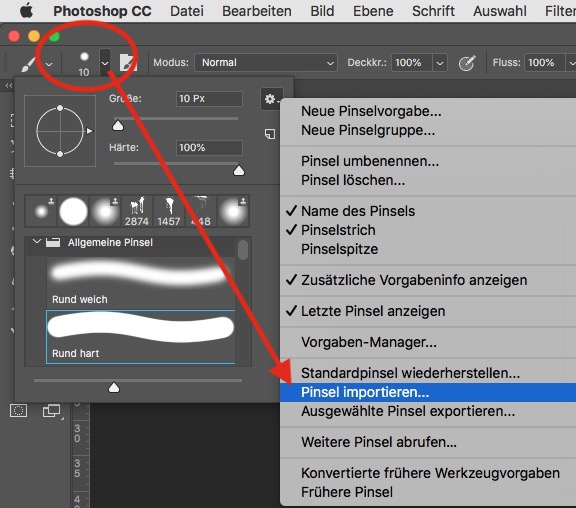Image resolution: width=576 pixels, height=508 pixels.
Task: Toggle pressure for opacity icon
Action: [x=467, y=63]
